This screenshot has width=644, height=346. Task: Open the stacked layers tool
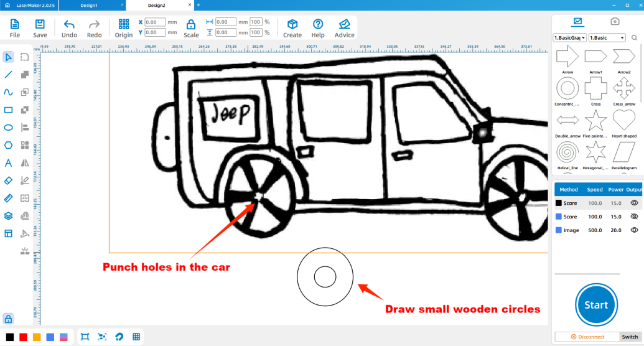8,216
